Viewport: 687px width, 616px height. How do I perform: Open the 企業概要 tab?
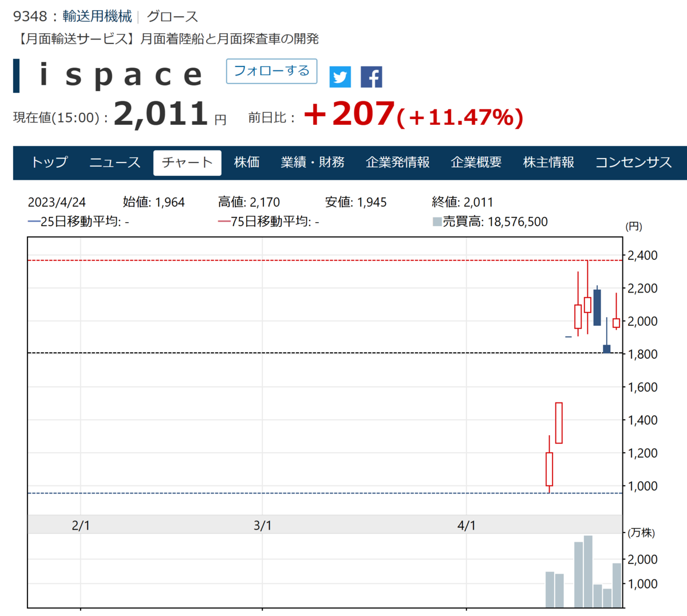coord(476,163)
